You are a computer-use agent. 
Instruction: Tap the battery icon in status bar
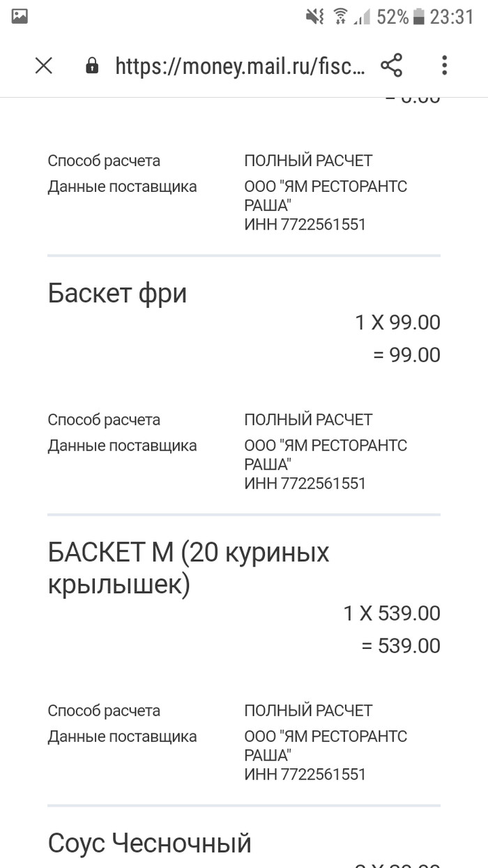[x=418, y=17]
